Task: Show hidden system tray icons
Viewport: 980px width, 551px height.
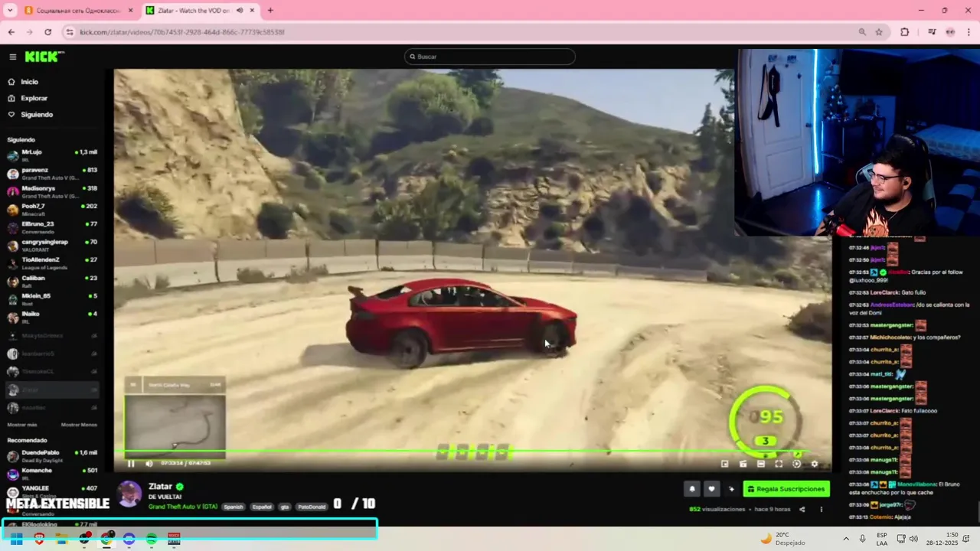Action: click(846, 539)
